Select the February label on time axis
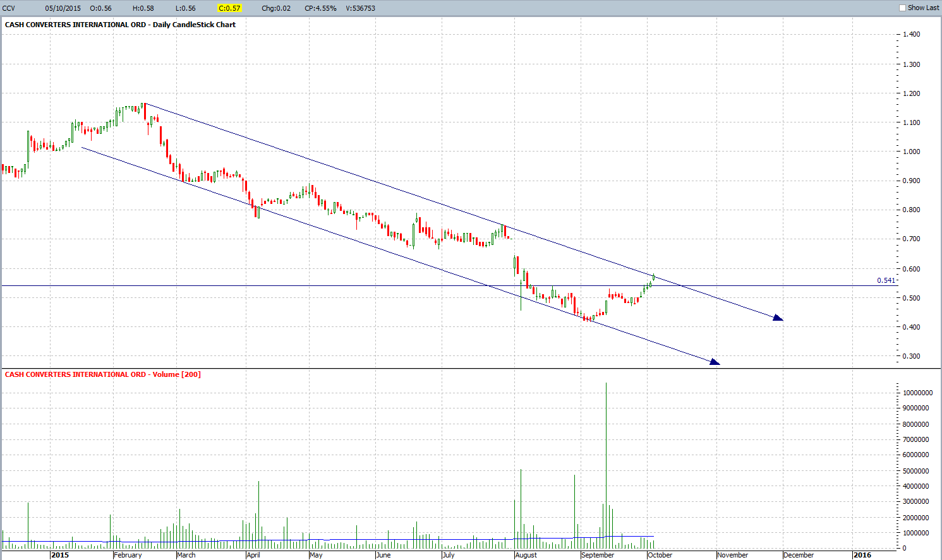 (x=128, y=555)
